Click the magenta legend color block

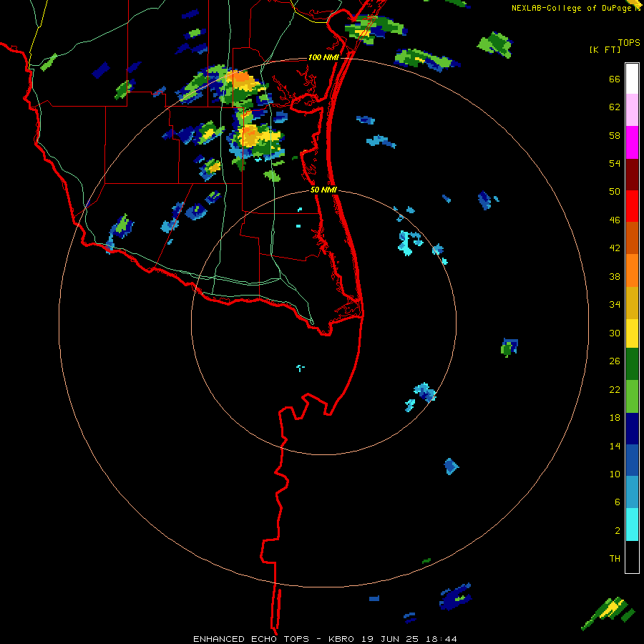[632, 142]
